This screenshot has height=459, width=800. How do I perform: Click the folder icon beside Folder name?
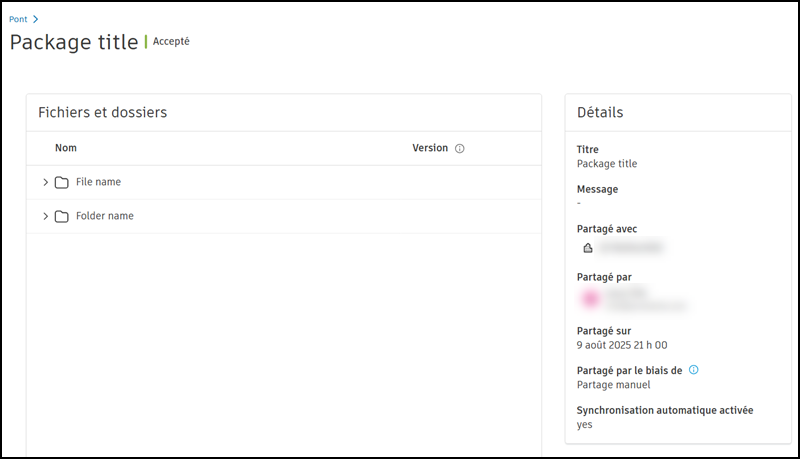62,216
